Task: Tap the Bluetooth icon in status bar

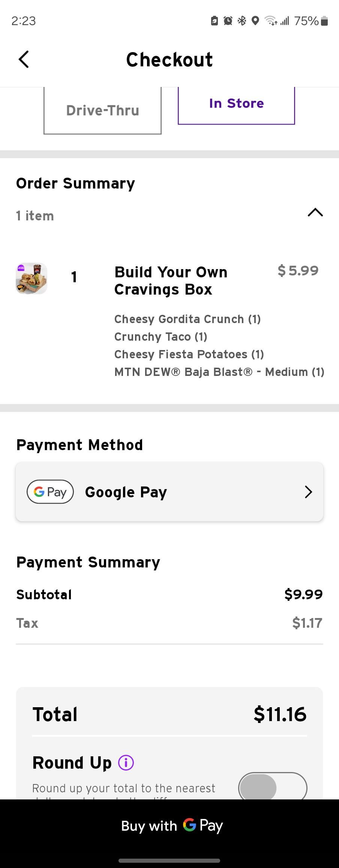Action: click(242, 21)
